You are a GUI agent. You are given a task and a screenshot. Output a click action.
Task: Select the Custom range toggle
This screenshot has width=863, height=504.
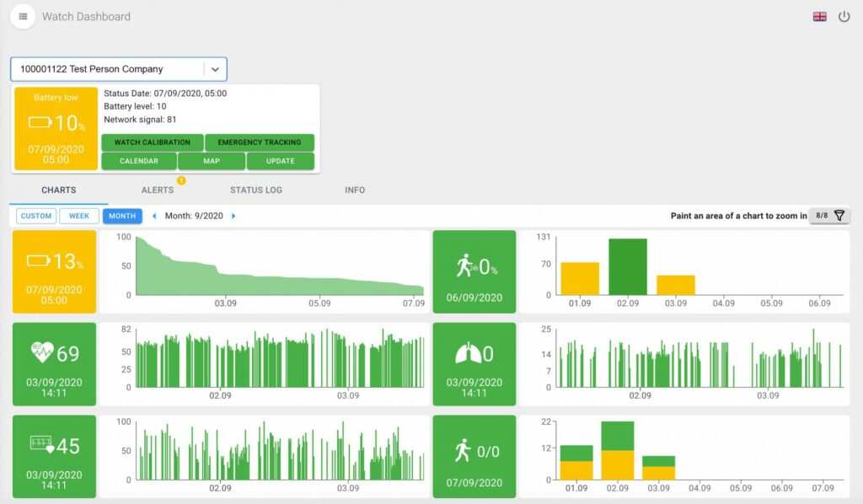coord(36,216)
